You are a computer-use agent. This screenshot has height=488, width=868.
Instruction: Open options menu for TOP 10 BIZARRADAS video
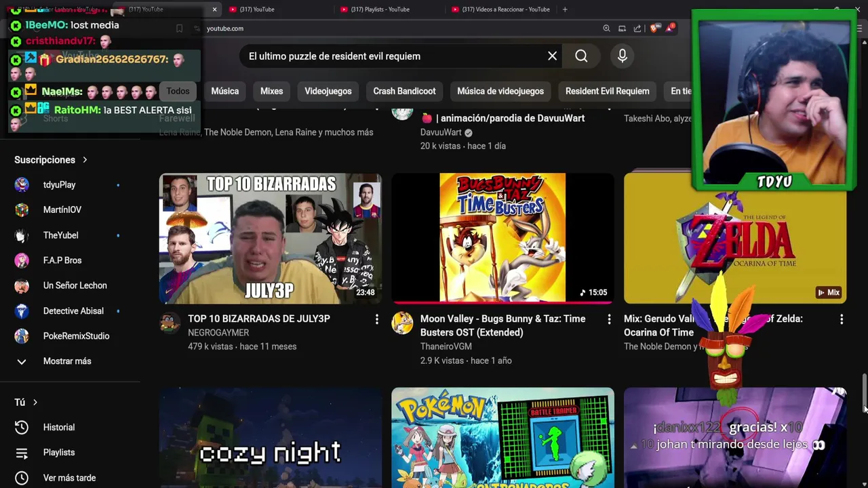coord(377,319)
